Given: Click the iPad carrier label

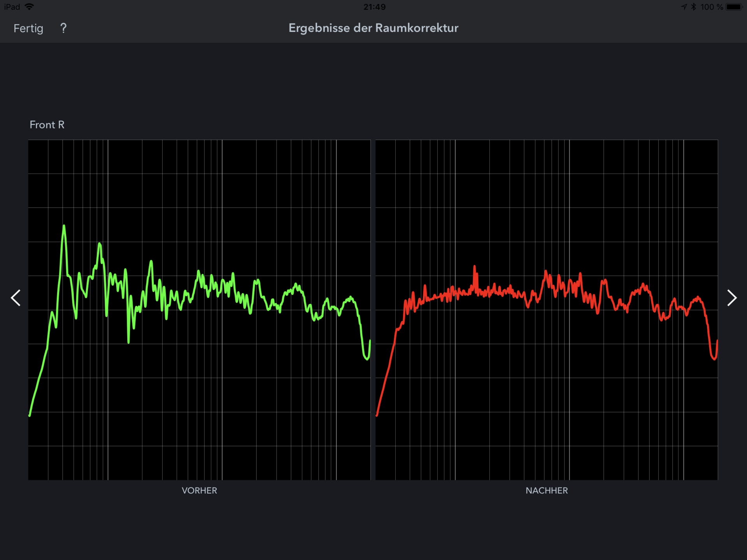Looking at the screenshot, I should pos(12,7).
